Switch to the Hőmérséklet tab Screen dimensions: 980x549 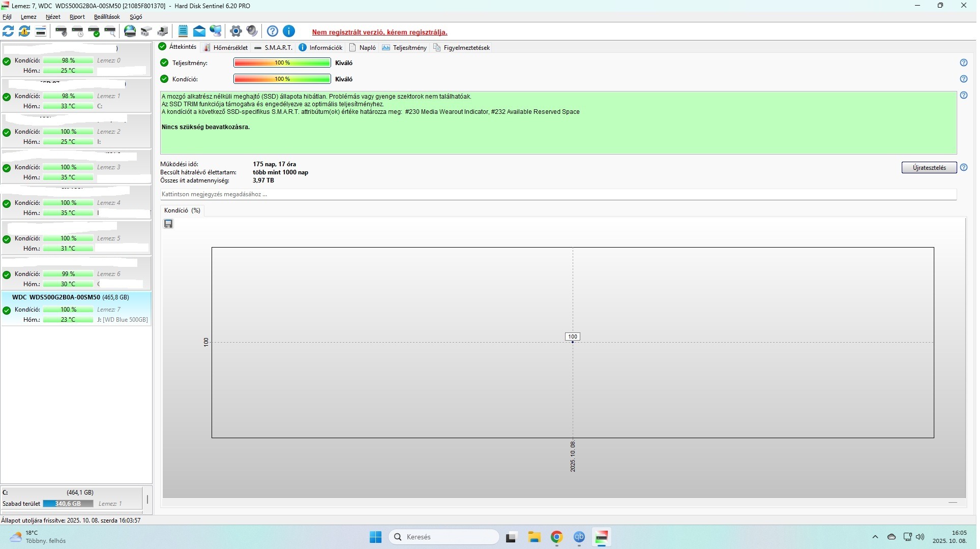tap(226, 48)
